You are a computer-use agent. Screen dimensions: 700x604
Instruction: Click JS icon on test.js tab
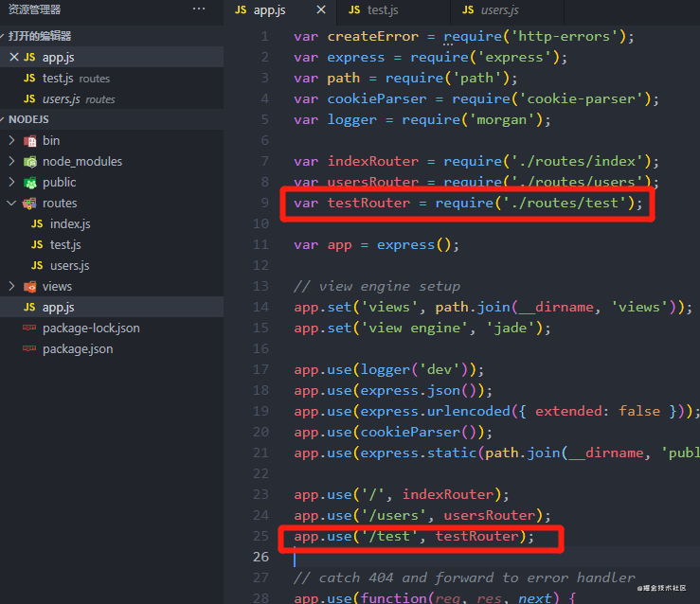(354, 9)
